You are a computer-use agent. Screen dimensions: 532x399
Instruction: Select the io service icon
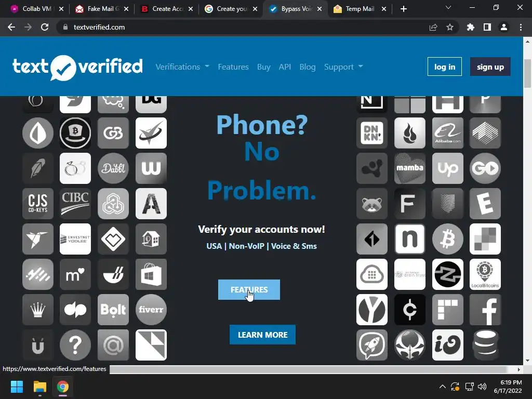point(448,345)
